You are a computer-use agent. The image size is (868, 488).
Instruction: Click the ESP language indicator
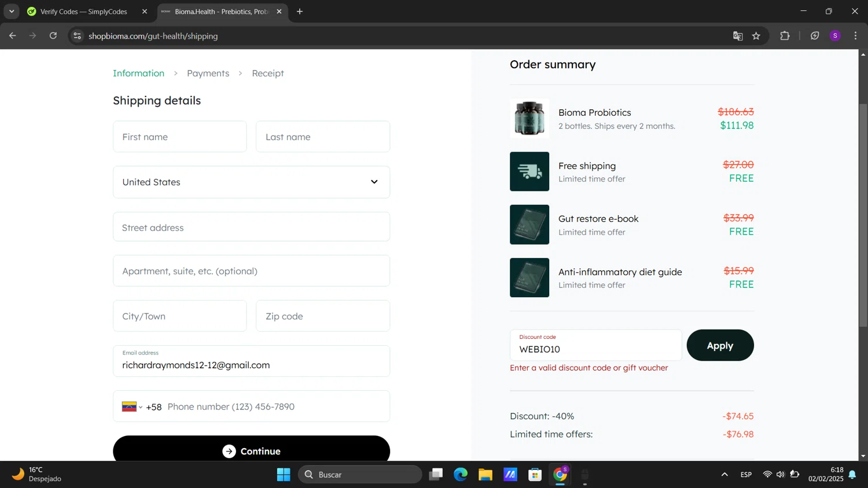[746, 475]
